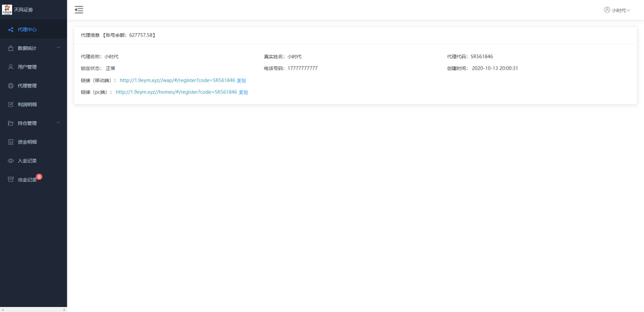Click the bag icon beside 数据统计

(11, 48)
